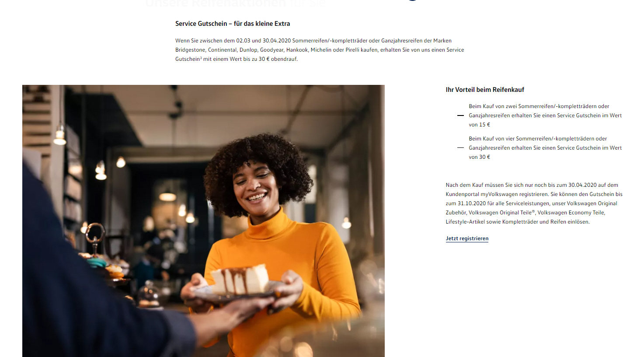Open the Jetzt registrieren link

467,238
